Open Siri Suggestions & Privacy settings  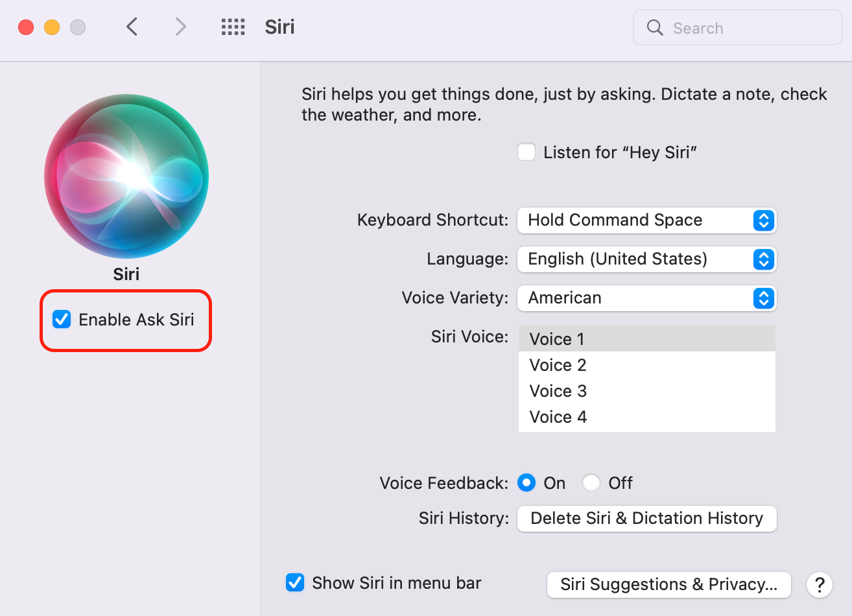pyautogui.click(x=669, y=584)
